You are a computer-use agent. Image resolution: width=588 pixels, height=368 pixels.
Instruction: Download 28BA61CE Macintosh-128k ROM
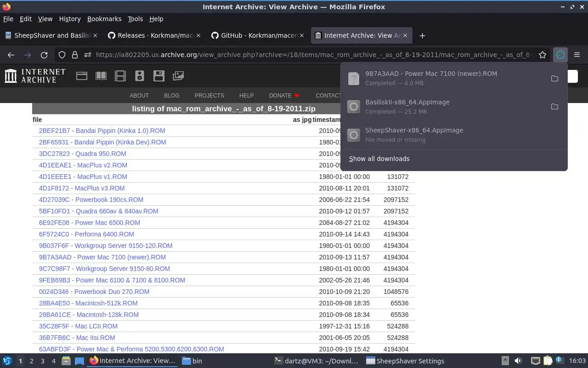click(x=89, y=315)
